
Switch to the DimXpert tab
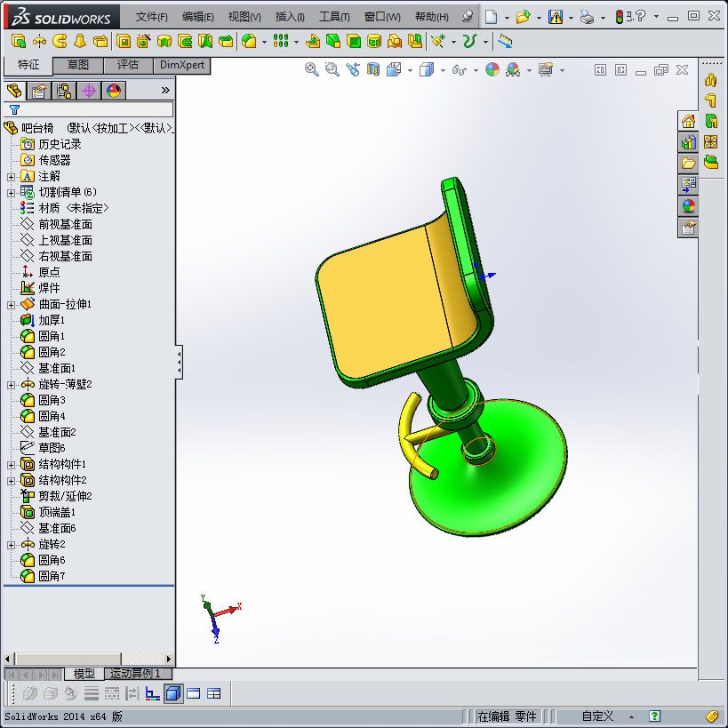click(181, 65)
